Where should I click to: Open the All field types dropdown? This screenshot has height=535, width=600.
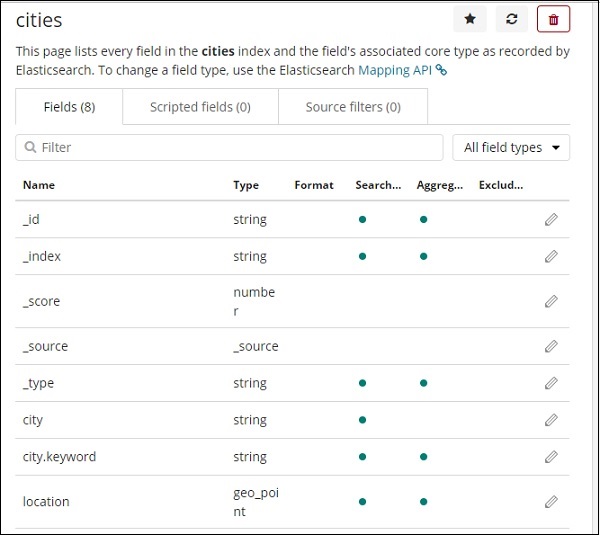click(x=511, y=148)
